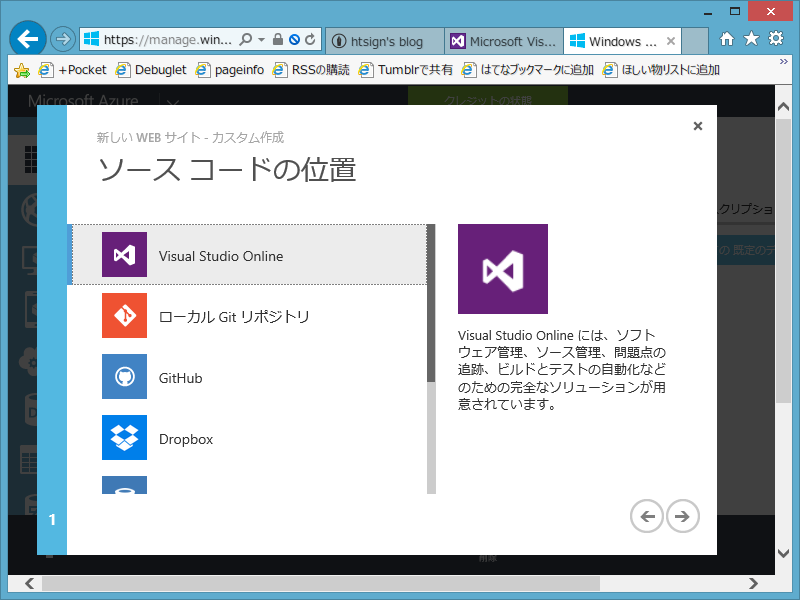
Task: Select the Dropbox source icon
Action: (x=123, y=438)
